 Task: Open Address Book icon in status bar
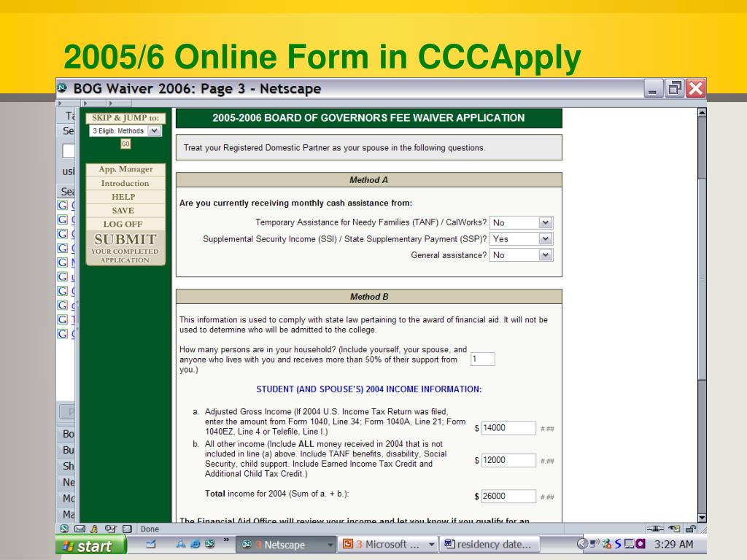coord(127,529)
